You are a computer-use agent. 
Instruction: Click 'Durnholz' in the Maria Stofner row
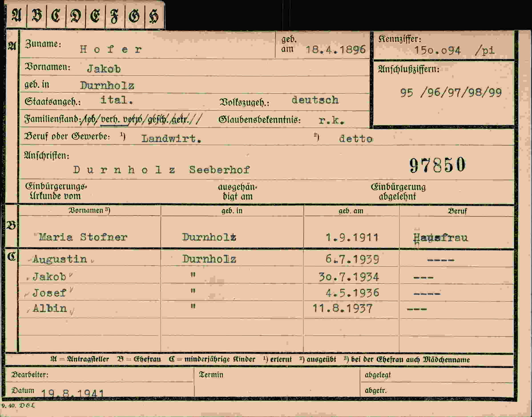coord(209,237)
